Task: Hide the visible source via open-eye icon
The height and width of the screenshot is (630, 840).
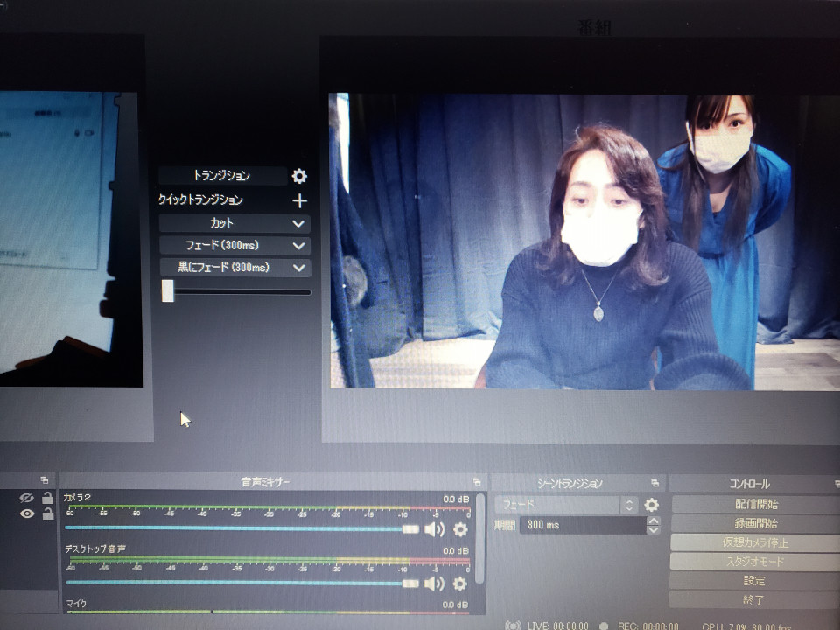Action: [27, 514]
